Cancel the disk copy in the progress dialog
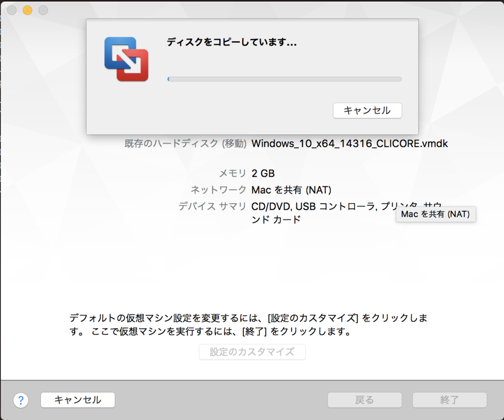This screenshot has width=504, height=420. [x=367, y=111]
